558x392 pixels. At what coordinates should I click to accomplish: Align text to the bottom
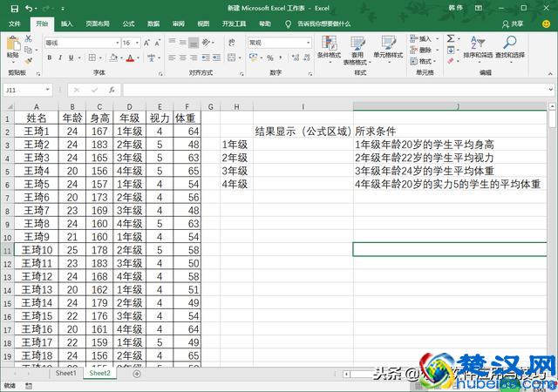(x=194, y=43)
